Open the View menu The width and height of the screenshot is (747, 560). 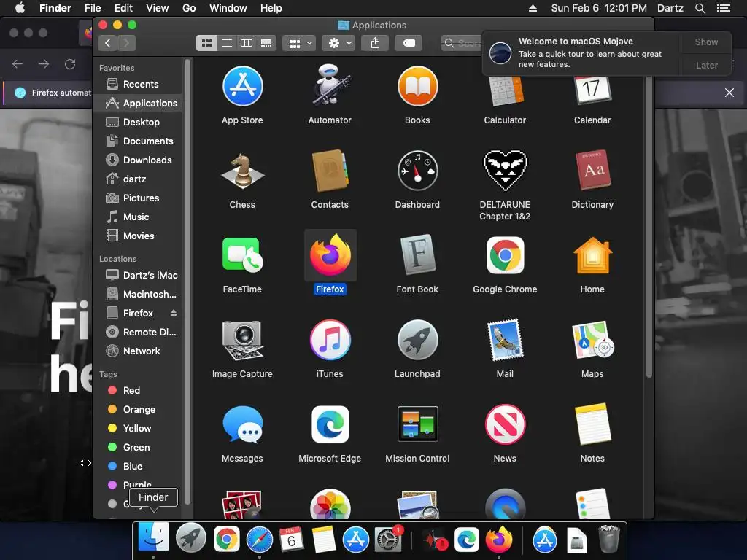pyautogui.click(x=158, y=8)
